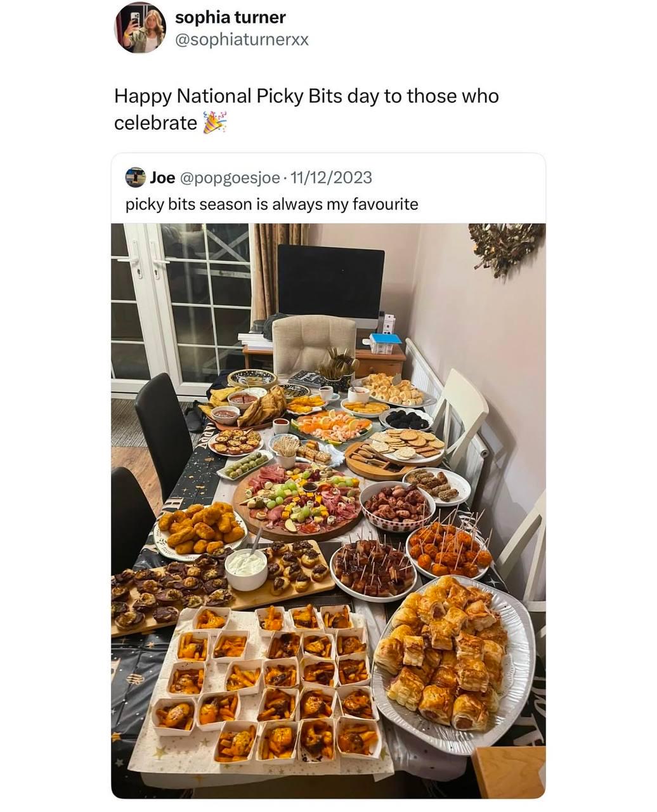The width and height of the screenshot is (657, 812).
Task: Click the party popper emoji
Action: coord(214,122)
